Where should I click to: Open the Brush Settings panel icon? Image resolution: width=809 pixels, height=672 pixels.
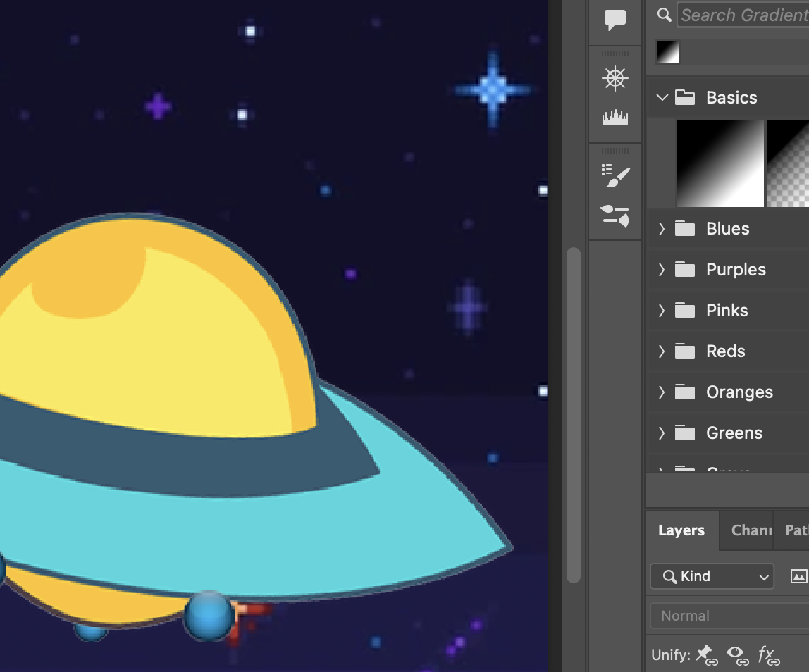pos(615,176)
